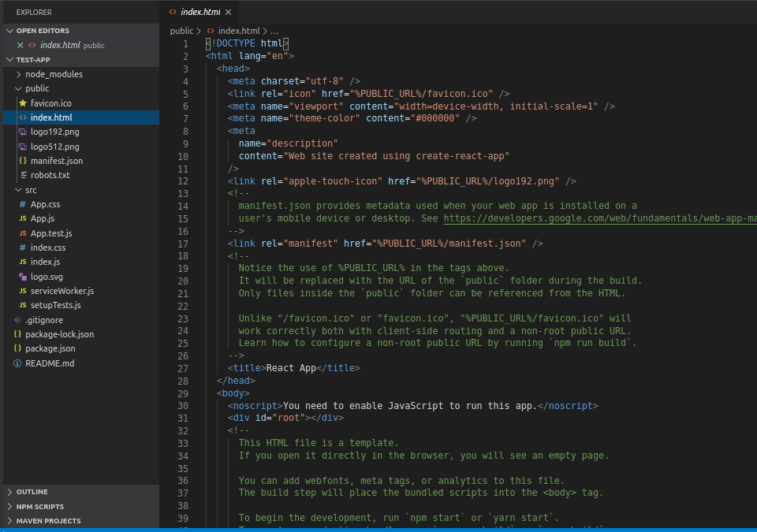Screen dimensions: 757x532
Task: Click the React App title text
Action: coord(291,368)
